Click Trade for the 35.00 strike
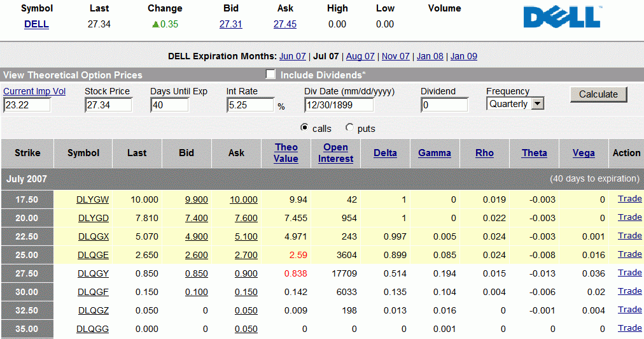 click(629, 328)
